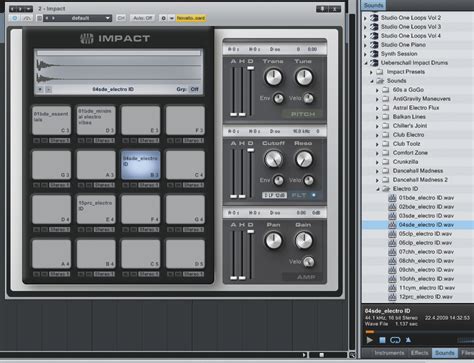This screenshot has width=474, height=363.
Task: Trigger the 15prc_electro ID pad E4
Action: tap(96, 209)
